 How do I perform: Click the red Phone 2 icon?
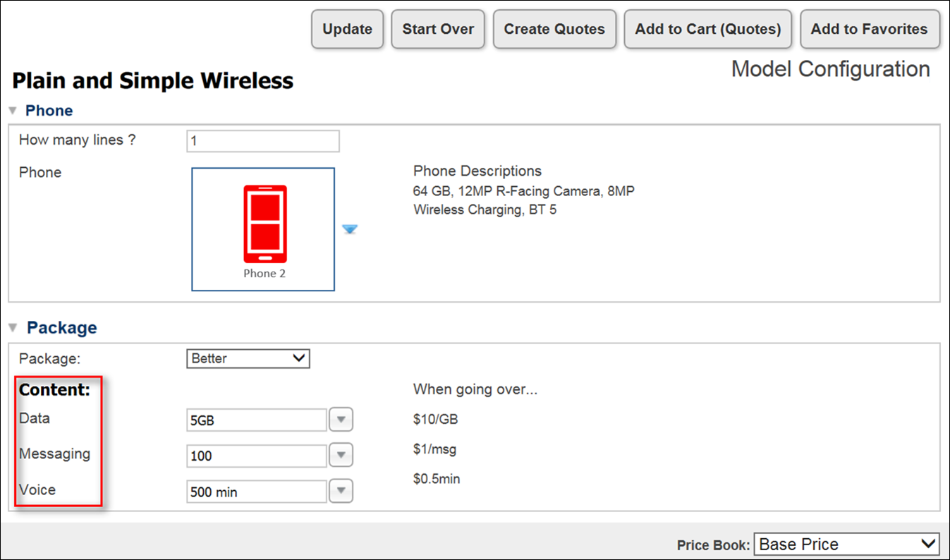(x=264, y=224)
